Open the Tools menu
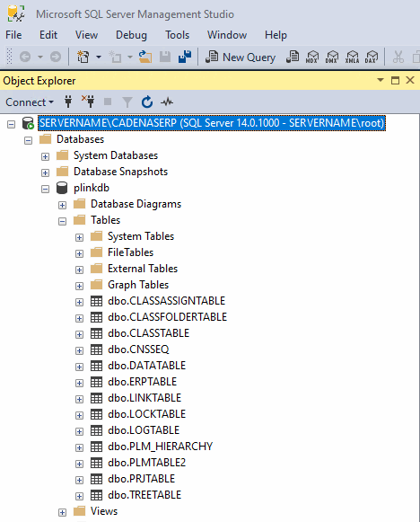Viewport: 420px width, 522px height. [178, 35]
